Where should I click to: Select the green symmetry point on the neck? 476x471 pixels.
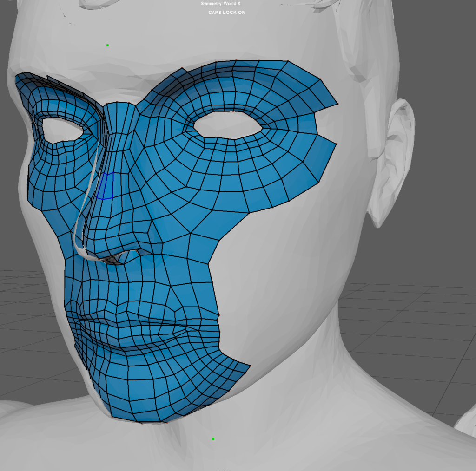point(213,438)
